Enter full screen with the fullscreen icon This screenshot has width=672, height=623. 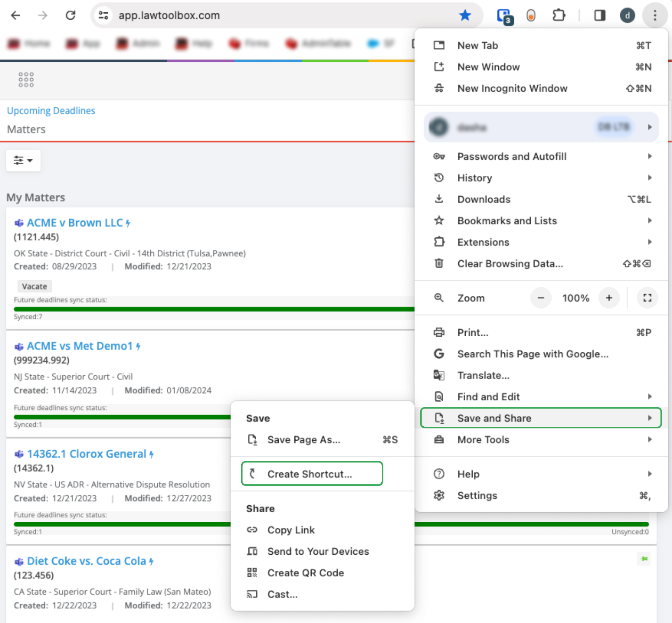647,298
